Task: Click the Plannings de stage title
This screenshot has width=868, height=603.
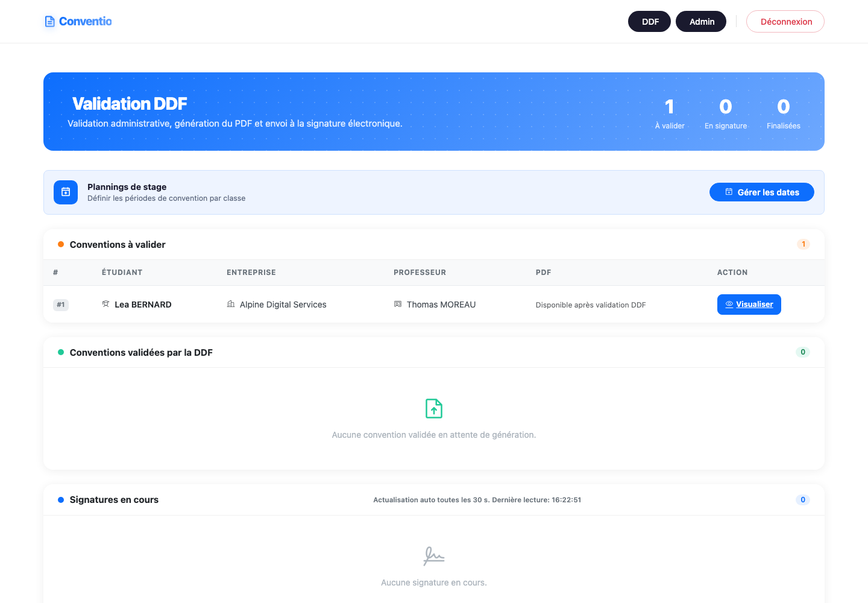Action: pyautogui.click(x=127, y=187)
